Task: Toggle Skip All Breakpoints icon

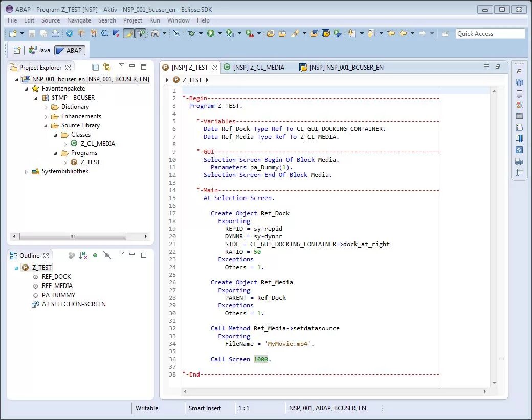Action: [176, 33]
